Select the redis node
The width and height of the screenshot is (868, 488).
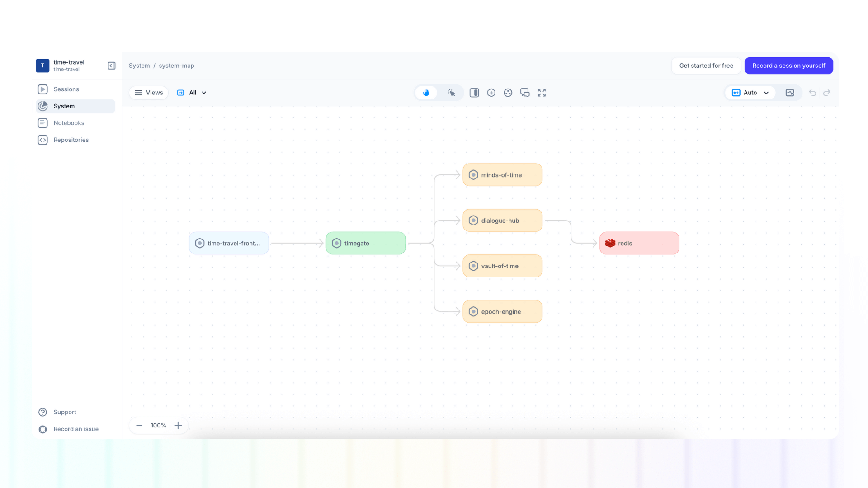pos(639,243)
